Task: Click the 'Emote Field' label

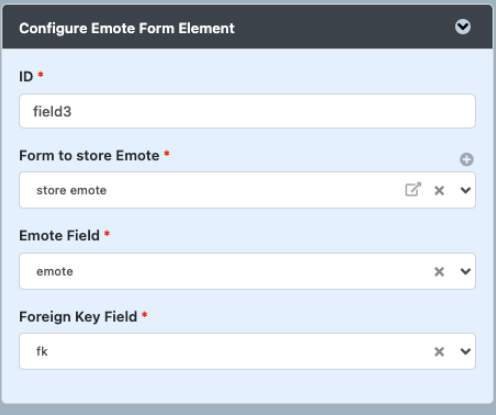Action: tap(59, 236)
